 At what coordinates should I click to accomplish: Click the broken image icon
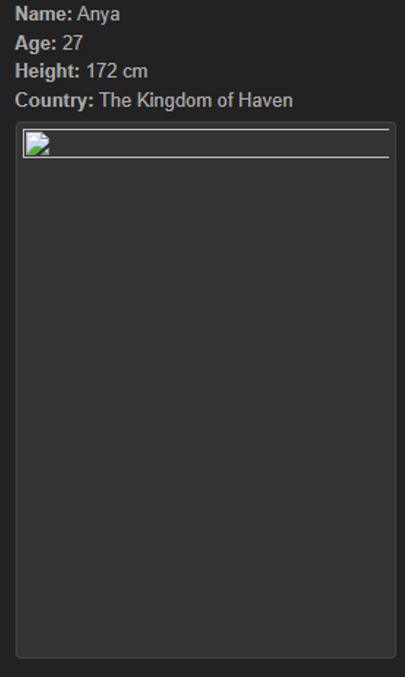click(x=38, y=144)
